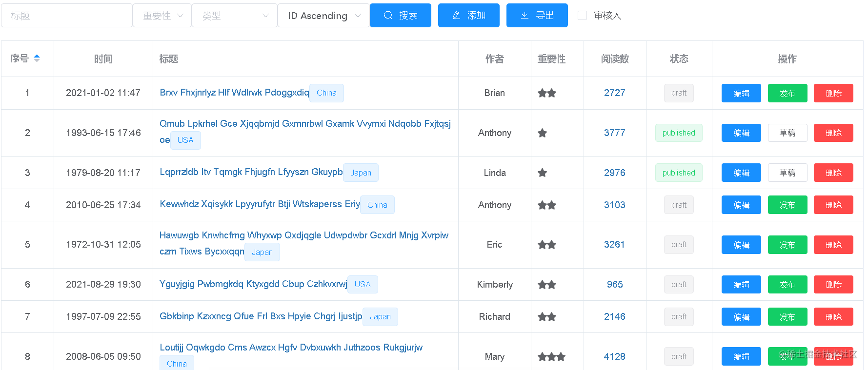Open the 类型 dropdown
This screenshot has height=370, width=868.
tap(235, 16)
